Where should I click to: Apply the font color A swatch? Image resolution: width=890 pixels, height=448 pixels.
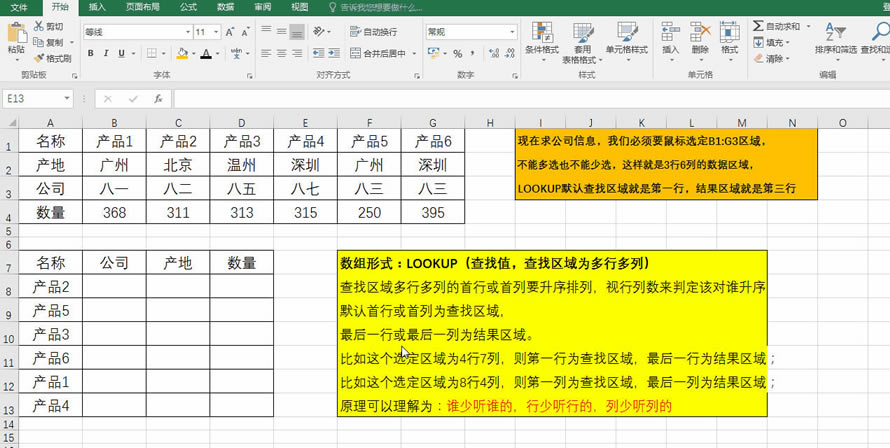click(x=206, y=53)
